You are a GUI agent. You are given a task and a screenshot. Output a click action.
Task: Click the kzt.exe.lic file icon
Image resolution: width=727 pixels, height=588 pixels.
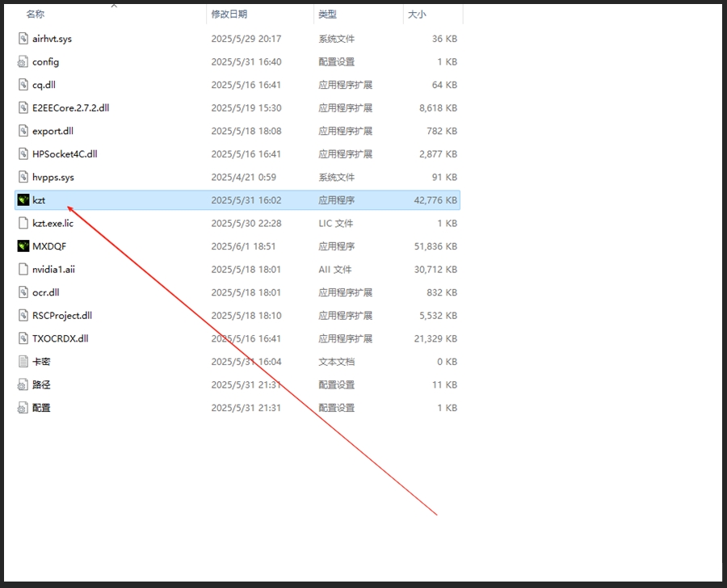pos(23,223)
